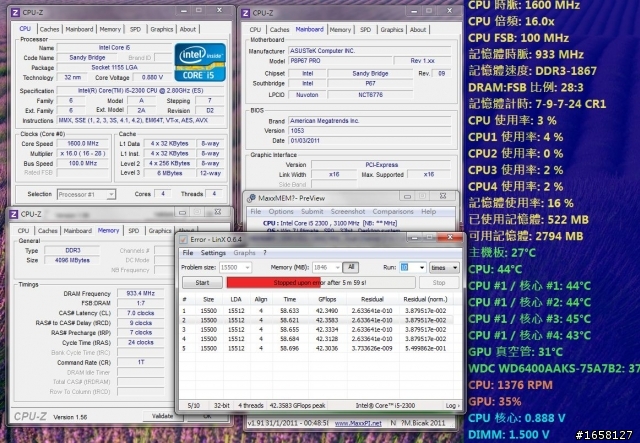Viewport: 640px width, 443px height.
Task: Minimize the CPU-Z CPU window
Action: [184, 11]
